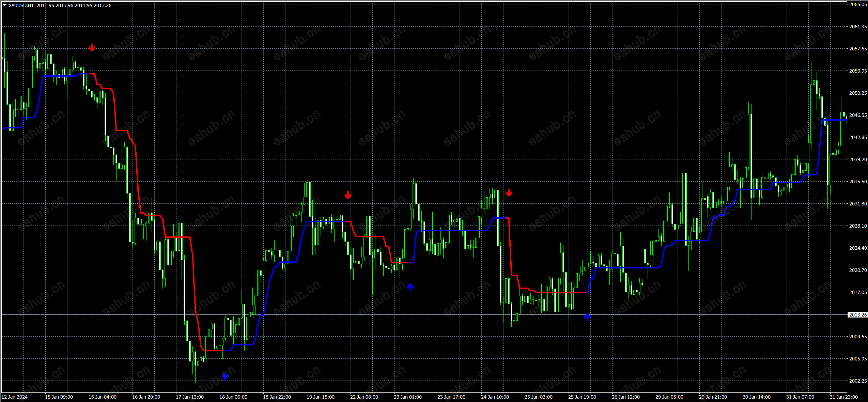868x402 pixels.
Task: Click the 2017.05 price scale label
Action: [857, 292]
